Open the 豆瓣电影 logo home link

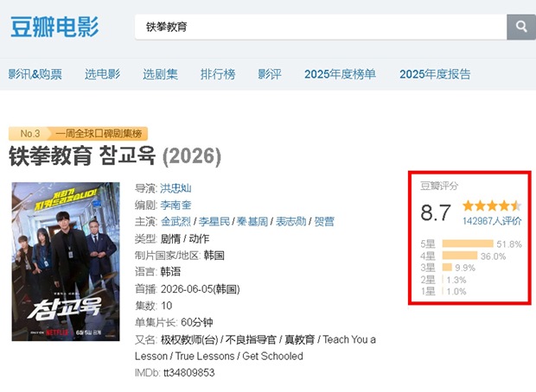click(x=54, y=27)
